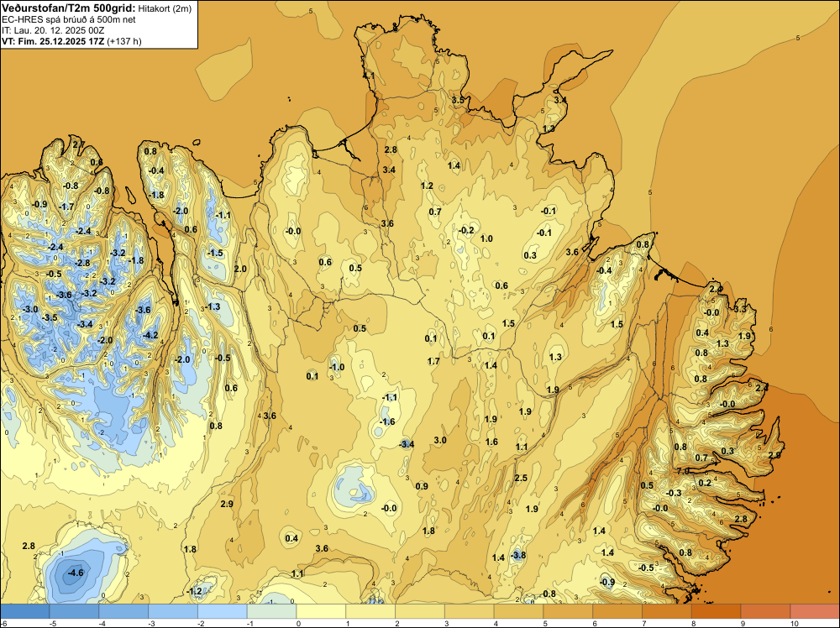Select the -4 to -3 legend color segment
The image size is (840, 628).
pos(123,611)
